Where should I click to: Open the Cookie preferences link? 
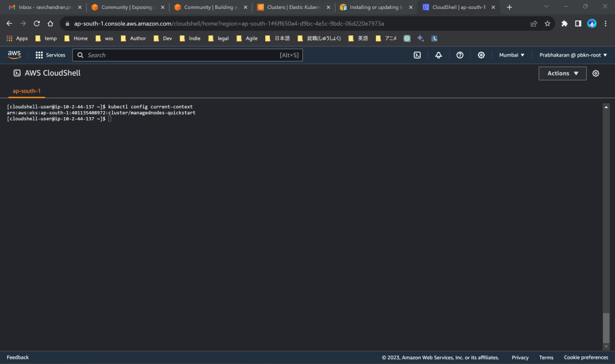click(x=586, y=357)
